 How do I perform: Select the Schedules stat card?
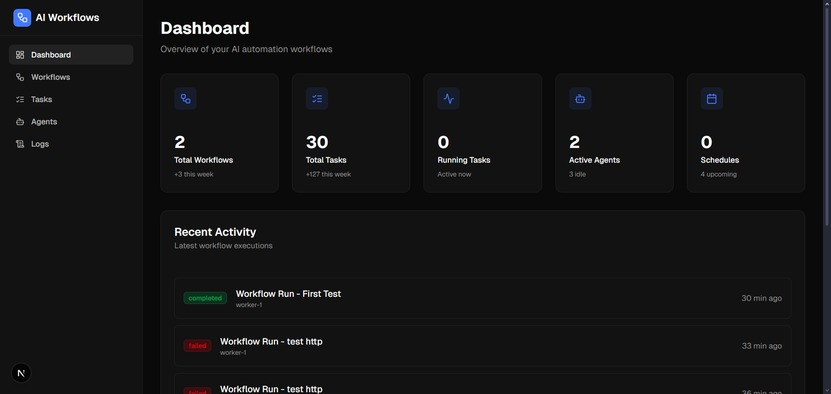coord(746,133)
